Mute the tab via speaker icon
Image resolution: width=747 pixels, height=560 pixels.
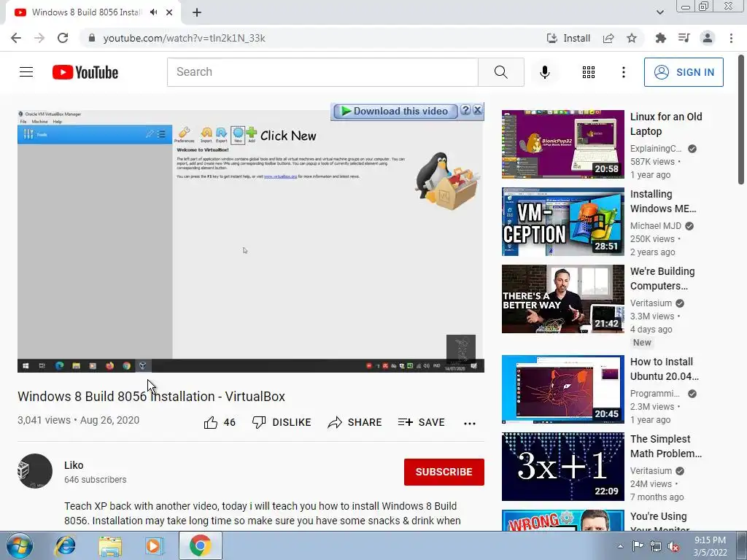tap(153, 12)
